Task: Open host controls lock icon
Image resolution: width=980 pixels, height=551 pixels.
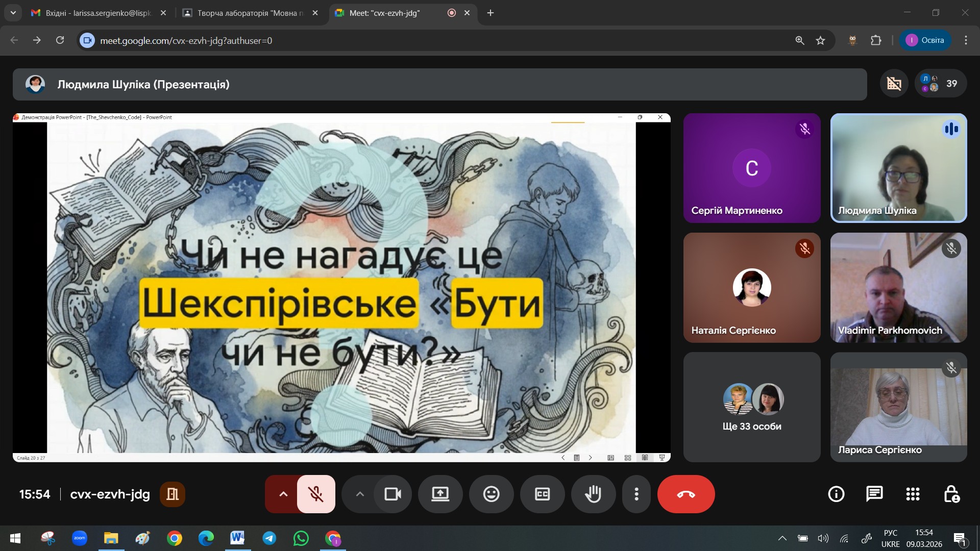Action: (951, 494)
